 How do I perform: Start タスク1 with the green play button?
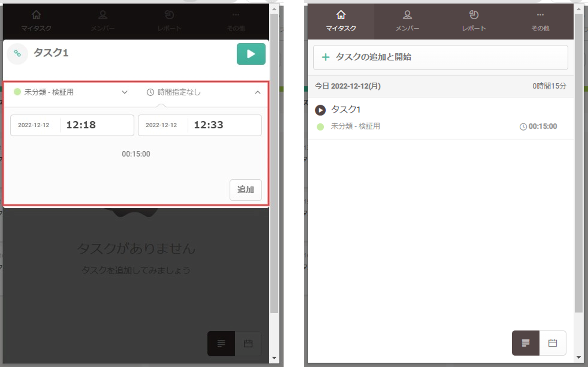click(251, 54)
